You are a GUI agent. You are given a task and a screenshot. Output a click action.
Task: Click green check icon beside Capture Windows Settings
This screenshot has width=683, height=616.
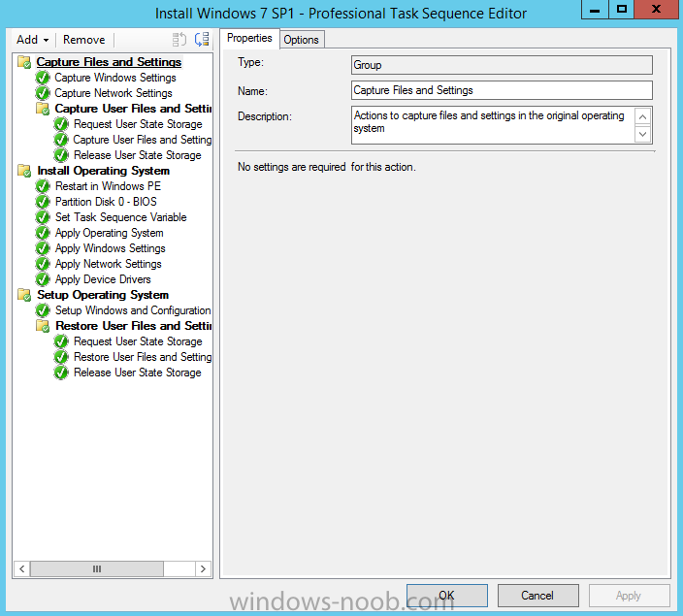click(43, 78)
